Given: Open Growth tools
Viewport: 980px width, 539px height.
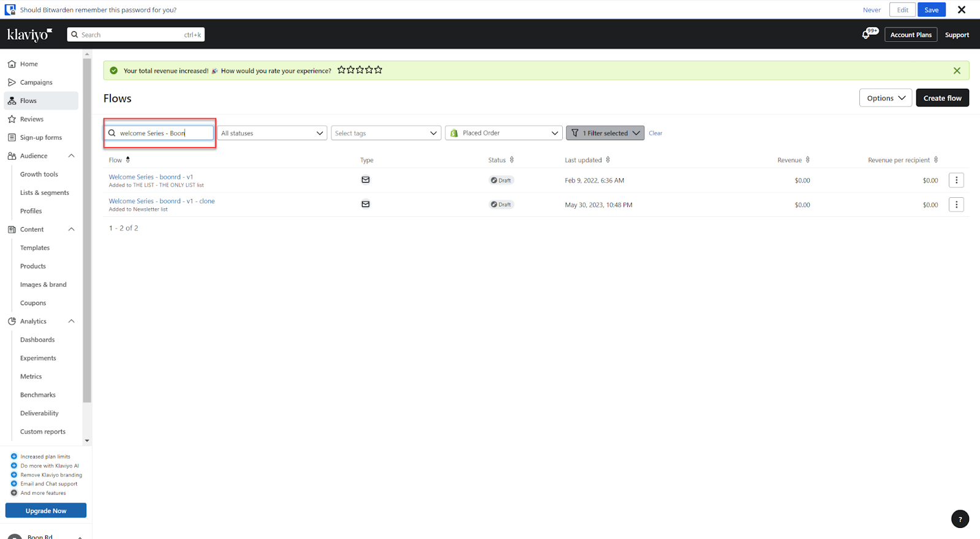Looking at the screenshot, I should (39, 174).
